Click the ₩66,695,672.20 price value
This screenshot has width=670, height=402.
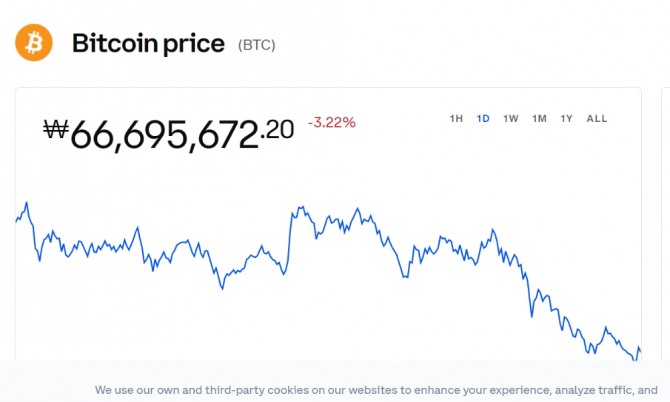coord(169,134)
